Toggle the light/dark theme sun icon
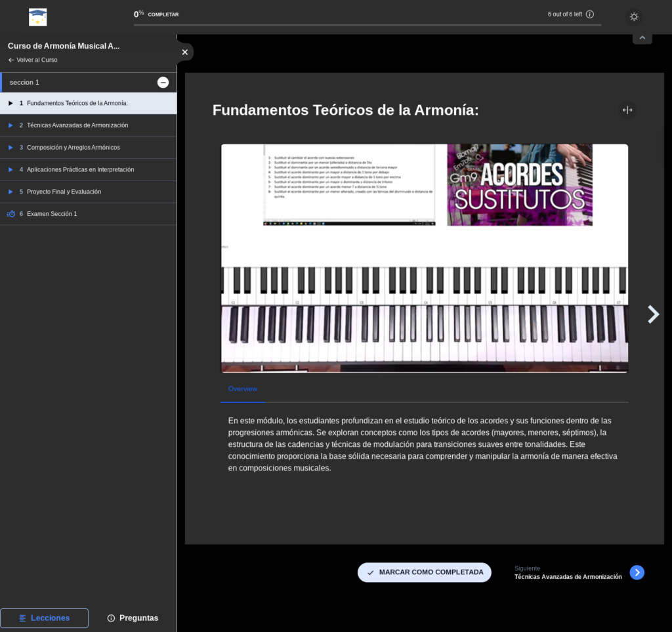 coord(634,16)
